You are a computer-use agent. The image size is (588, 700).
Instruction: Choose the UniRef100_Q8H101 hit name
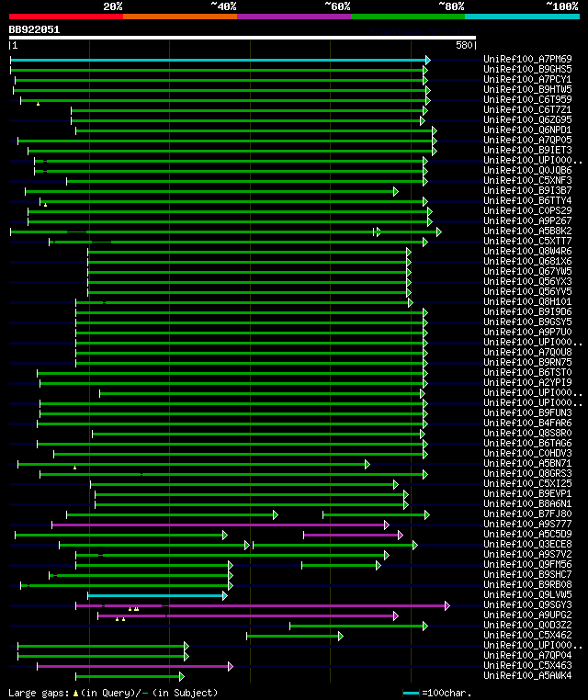(527, 302)
